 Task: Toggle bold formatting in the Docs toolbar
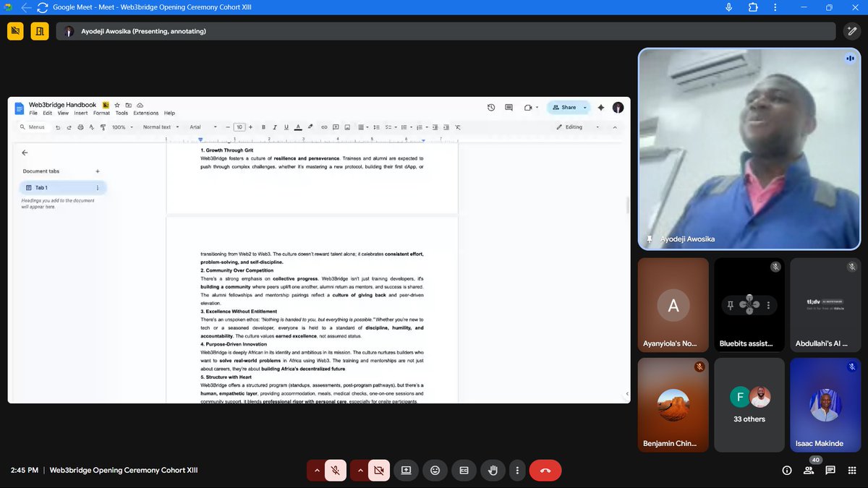263,127
